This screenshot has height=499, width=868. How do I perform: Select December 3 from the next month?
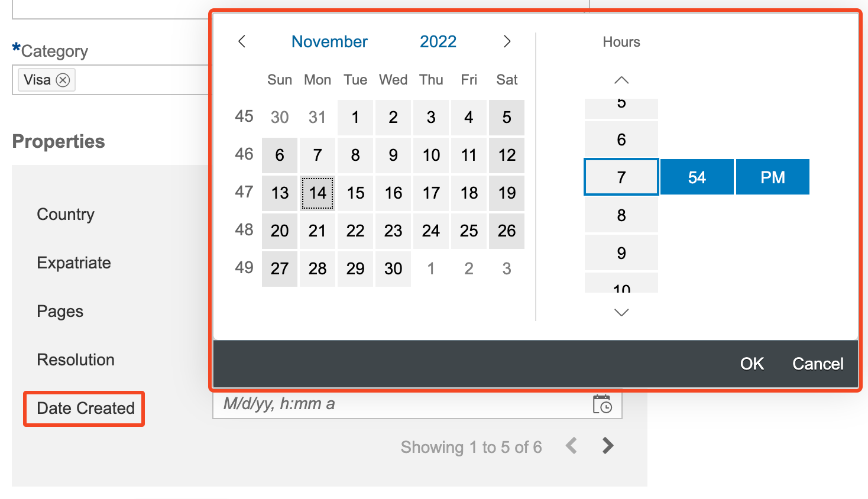coord(507,268)
